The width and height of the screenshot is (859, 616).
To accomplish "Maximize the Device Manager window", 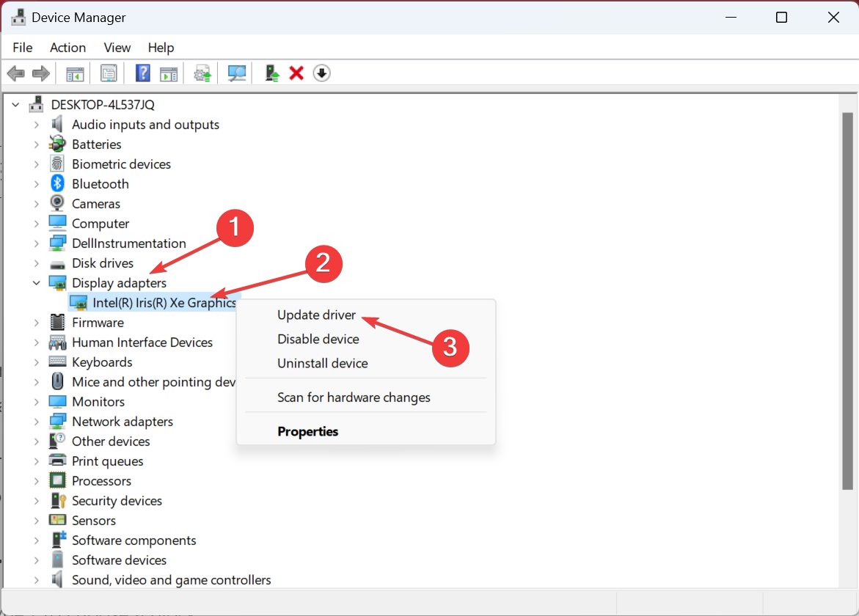I will pos(782,17).
